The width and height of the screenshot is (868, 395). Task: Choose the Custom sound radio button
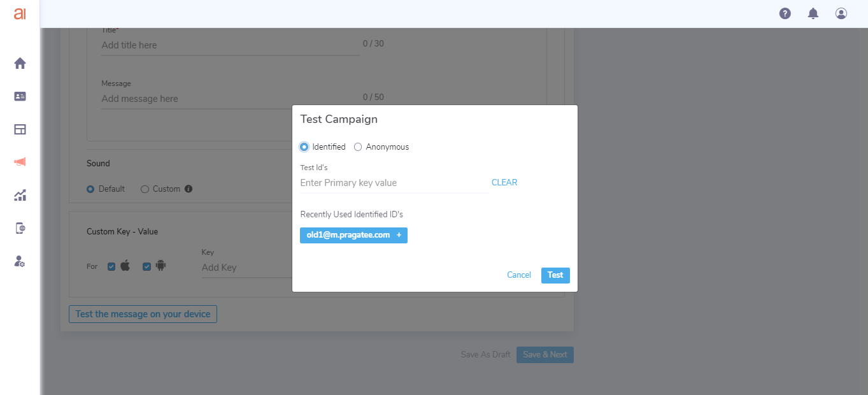tap(145, 189)
